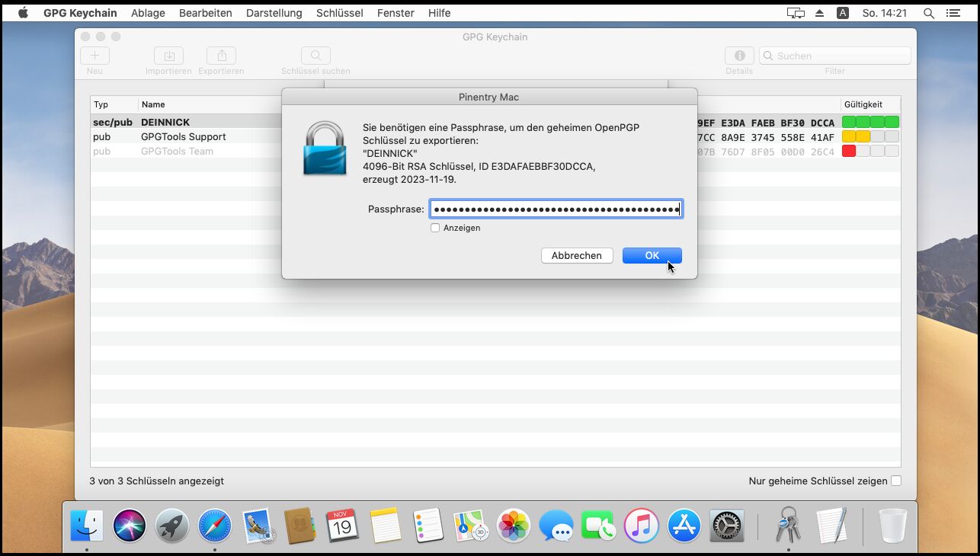Open the Darstellung menu
The width and height of the screenshot is (980, 556).
[274, 13]
